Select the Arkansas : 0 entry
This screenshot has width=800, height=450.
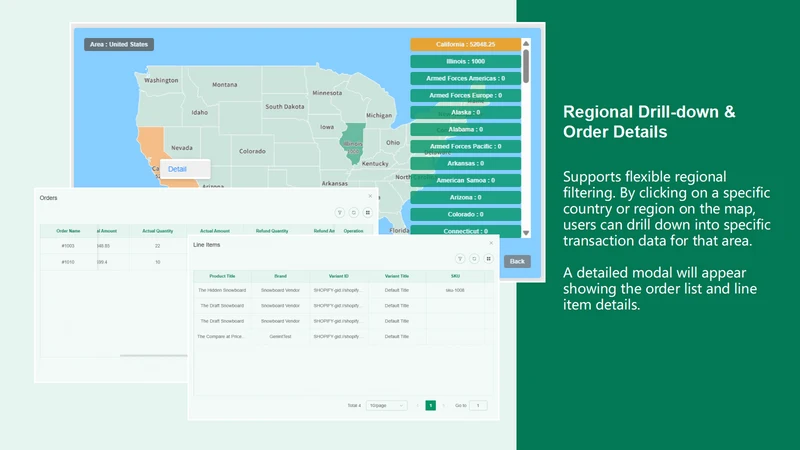[465, 163]
